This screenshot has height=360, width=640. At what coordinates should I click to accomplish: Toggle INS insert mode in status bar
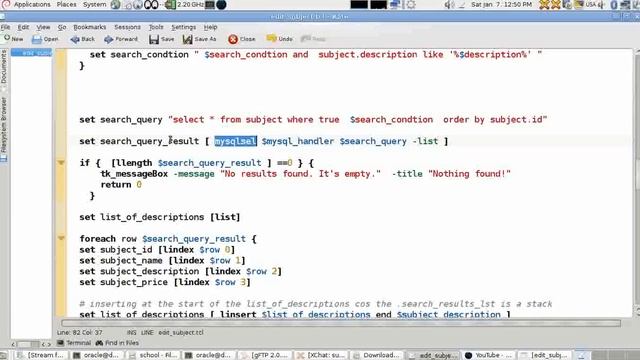131,333
